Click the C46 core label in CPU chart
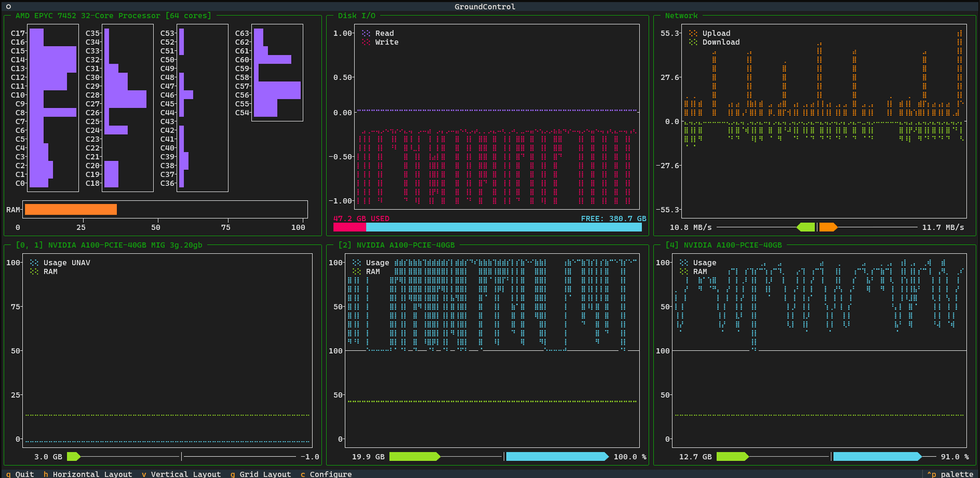This screenshot has width=980, height=478. point(167,95)
